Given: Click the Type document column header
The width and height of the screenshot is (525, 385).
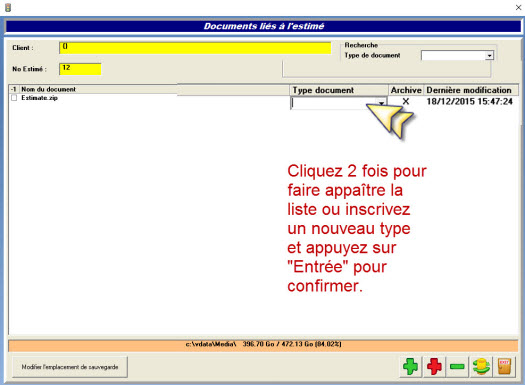Looking at the screenshot, I should tap(339, 90).
